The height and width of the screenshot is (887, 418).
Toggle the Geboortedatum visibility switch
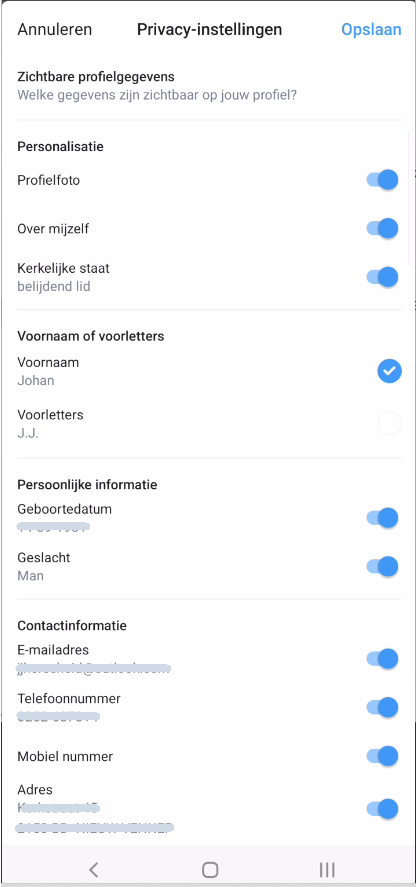pyautogui.click(x=382, y=518)
